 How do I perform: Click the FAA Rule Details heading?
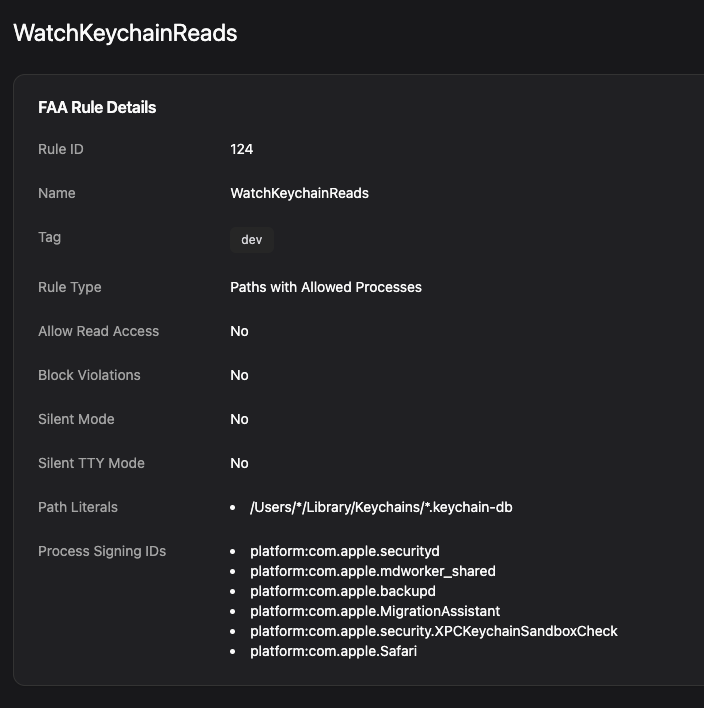click(x=97, y=107)
